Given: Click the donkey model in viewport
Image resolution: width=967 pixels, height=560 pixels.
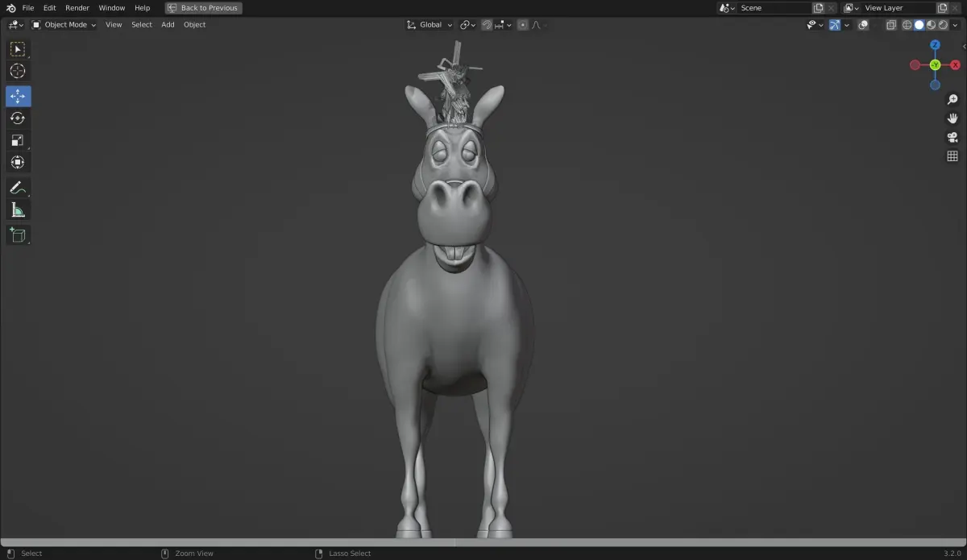Looking at the screenshot, I should tap(454, 322).
